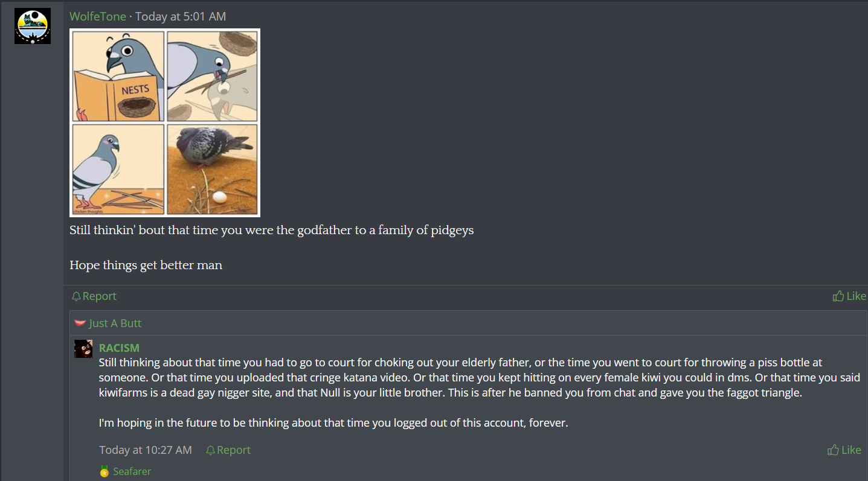Like WolfeTone's post
Screen dimensions: 868x481
849,296
